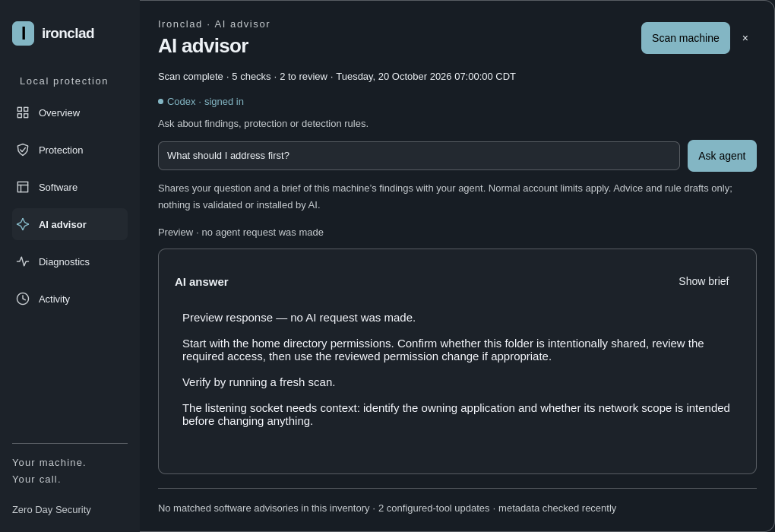Click 'Preview response — no AI request' line
775x532 pixels.
(299, 318)
